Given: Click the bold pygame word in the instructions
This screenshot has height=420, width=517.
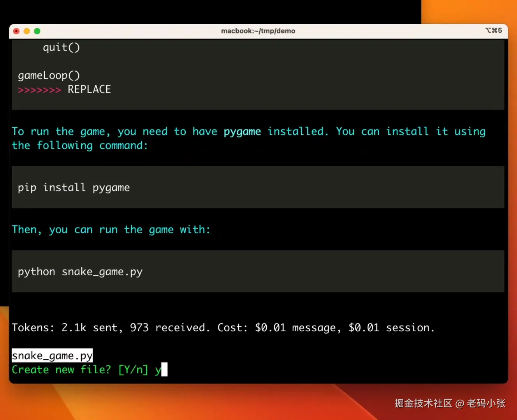Looking at the screenshot, I should 242,131.
